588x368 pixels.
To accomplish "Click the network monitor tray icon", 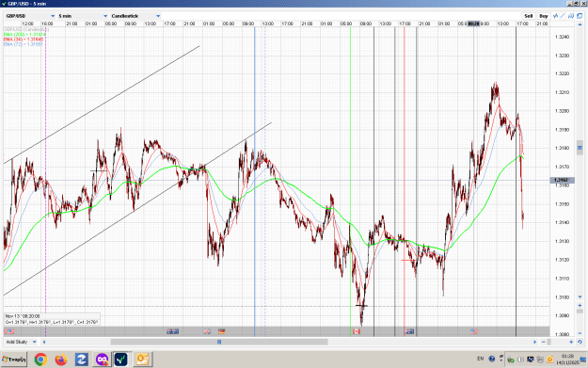I will point(531,360).
